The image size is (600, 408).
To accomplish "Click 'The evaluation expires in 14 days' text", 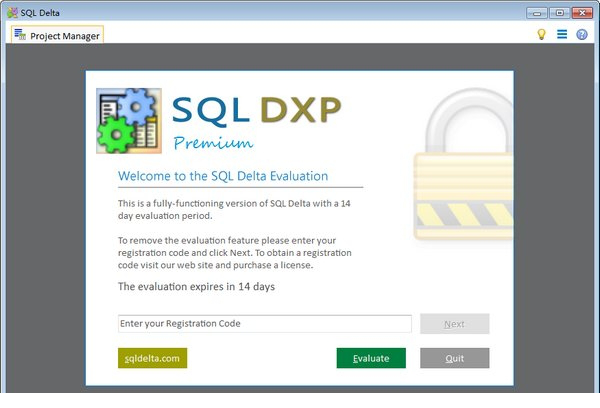I will click(x=196, y=287).
